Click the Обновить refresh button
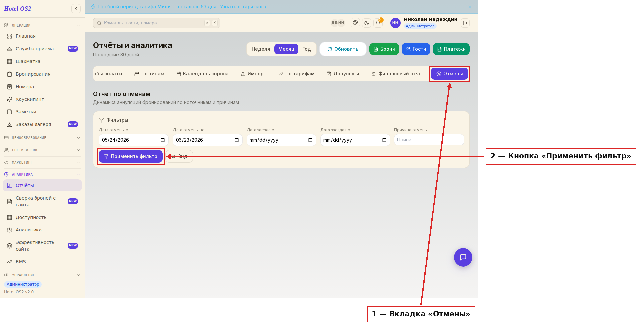This screenshot has height=330, width=644. point(343,49)
